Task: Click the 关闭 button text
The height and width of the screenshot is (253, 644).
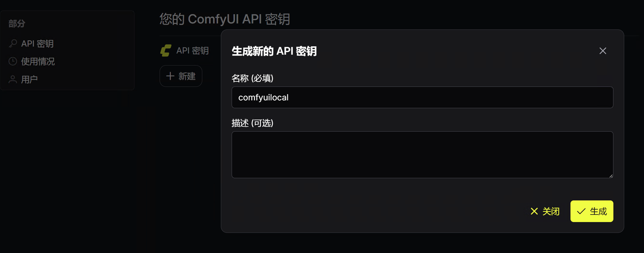Action: pyautogui.click(x=551, y=212)
